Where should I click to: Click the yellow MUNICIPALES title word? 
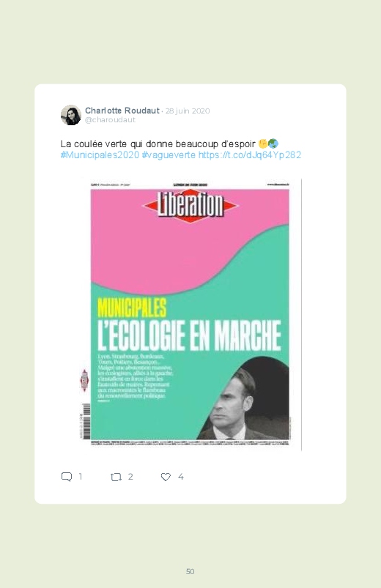tap(132, 308)
